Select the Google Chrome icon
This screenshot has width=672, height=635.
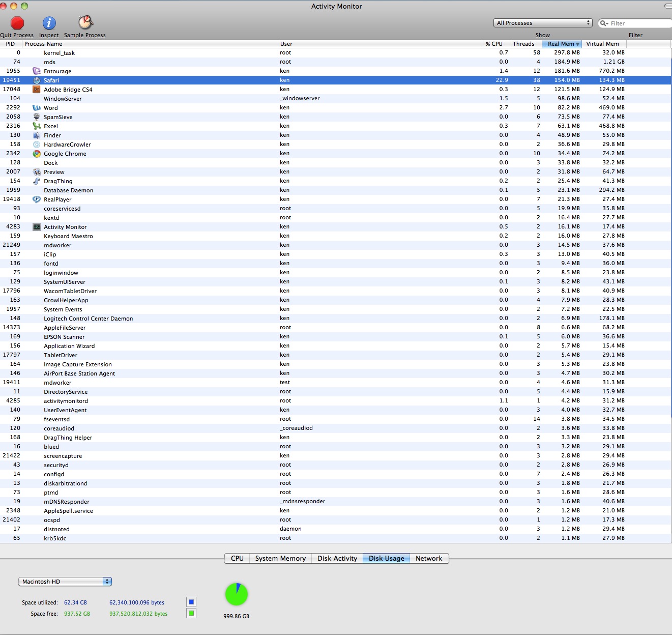pos(37,154)
